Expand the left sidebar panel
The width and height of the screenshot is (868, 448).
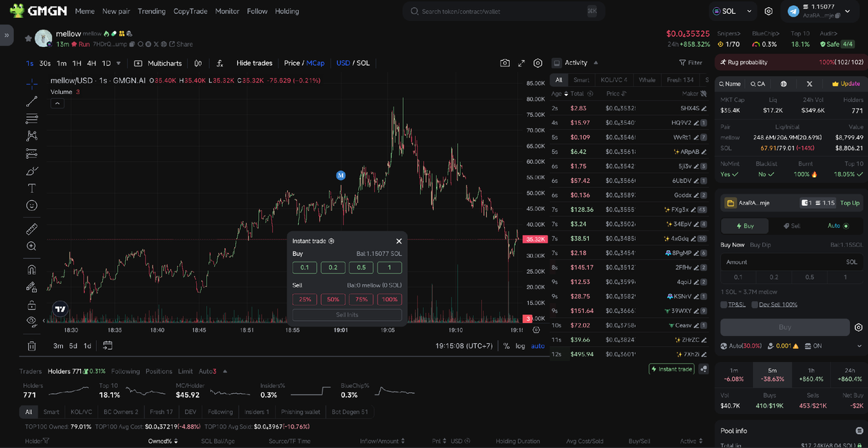[7, 34]
